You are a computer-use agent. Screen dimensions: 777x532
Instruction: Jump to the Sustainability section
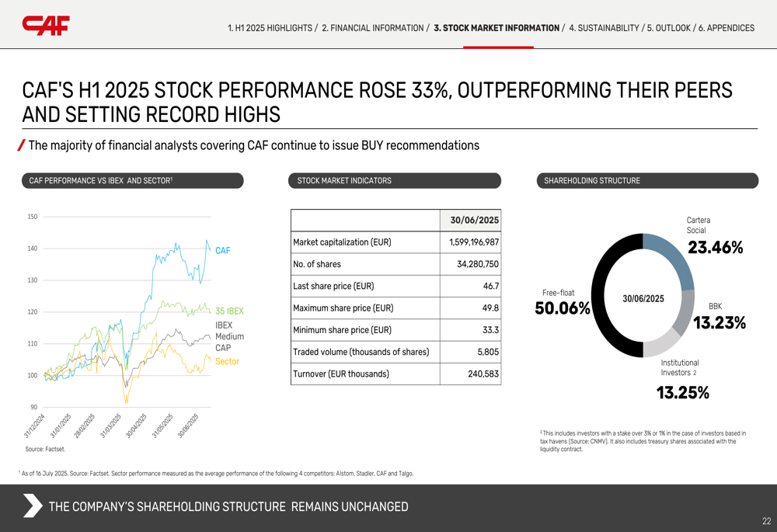coord(604,28)
